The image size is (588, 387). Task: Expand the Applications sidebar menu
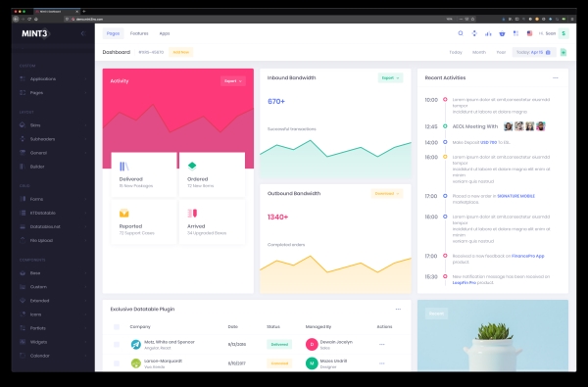53,79
